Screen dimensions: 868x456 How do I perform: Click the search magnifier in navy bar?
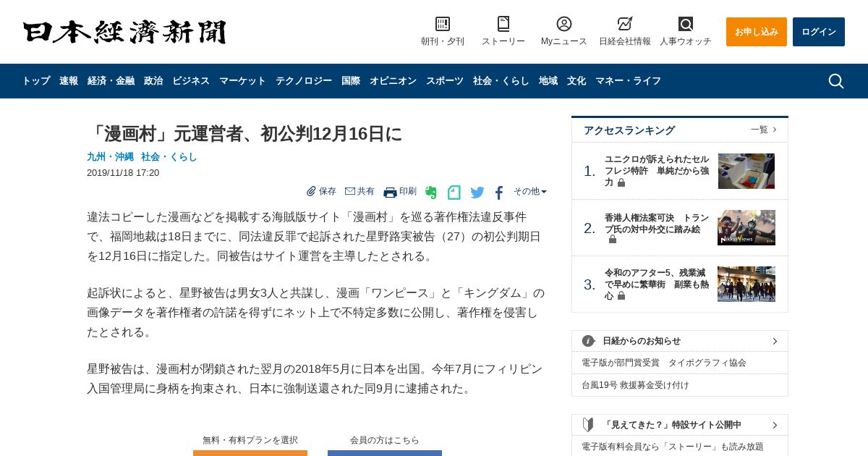[836, 81]
